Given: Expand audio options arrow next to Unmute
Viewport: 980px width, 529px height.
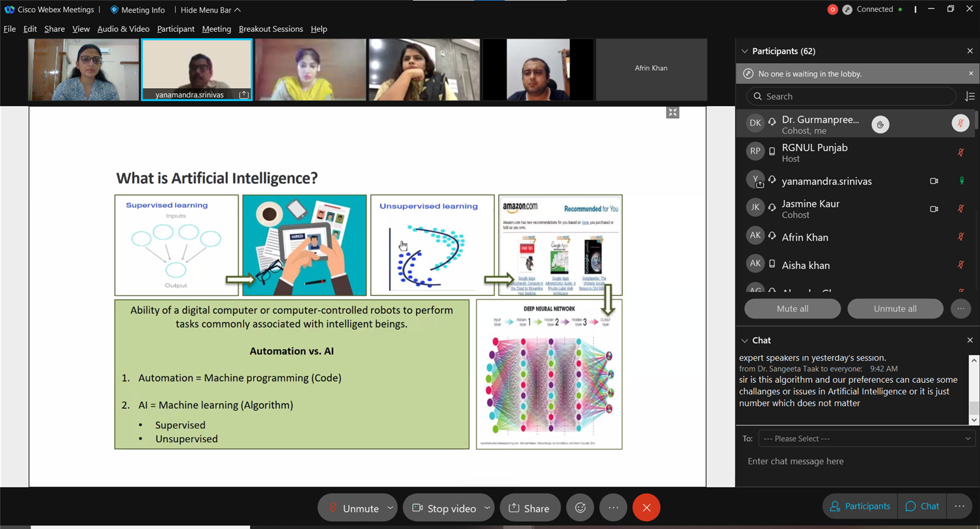Looking at the screenshot, I should point(390,508).
